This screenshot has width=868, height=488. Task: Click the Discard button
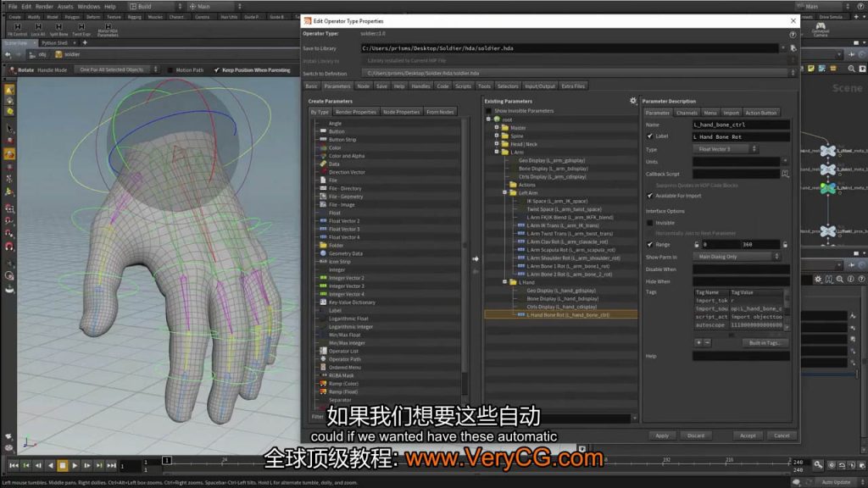coord(696,435)
